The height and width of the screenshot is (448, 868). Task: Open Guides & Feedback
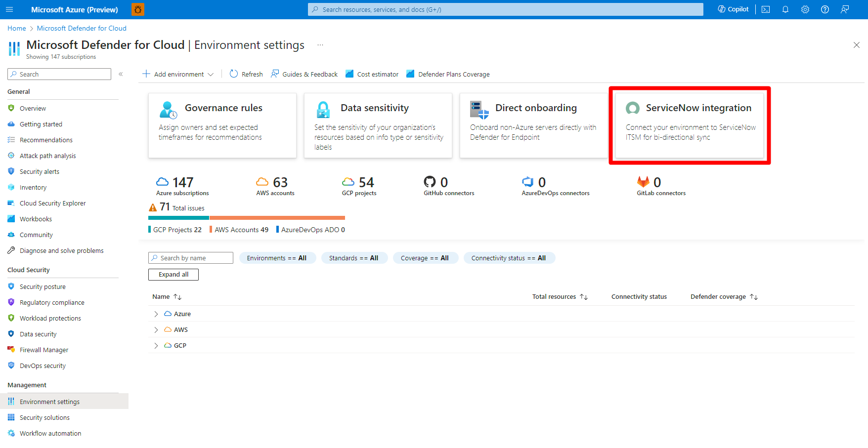tap(304, 74)
